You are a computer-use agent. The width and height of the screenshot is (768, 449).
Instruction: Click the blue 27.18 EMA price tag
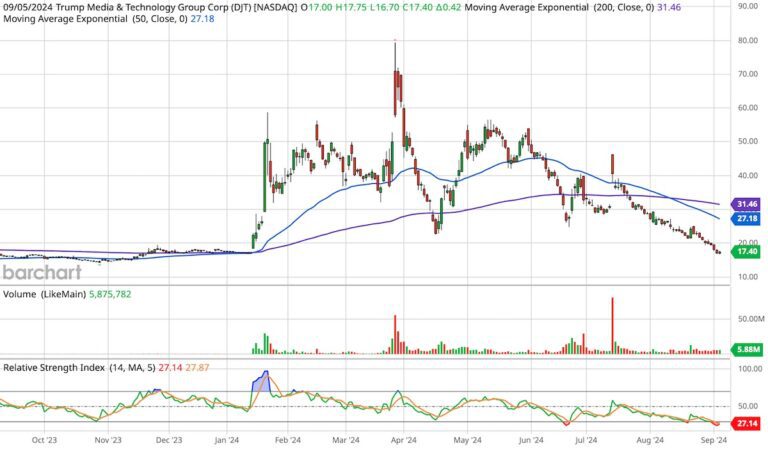pyautogui.click(x=746, y=218)
